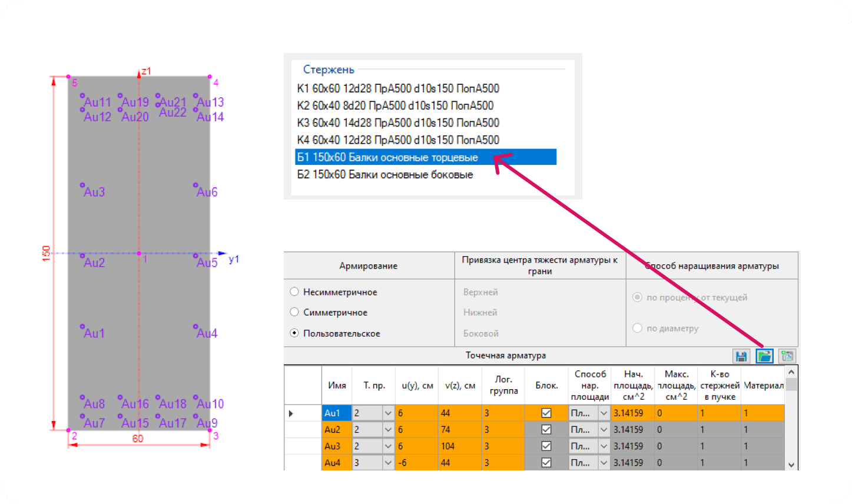Select the Несимметричное radio button
Screen dimensions: 852x504
pos(294,291)
